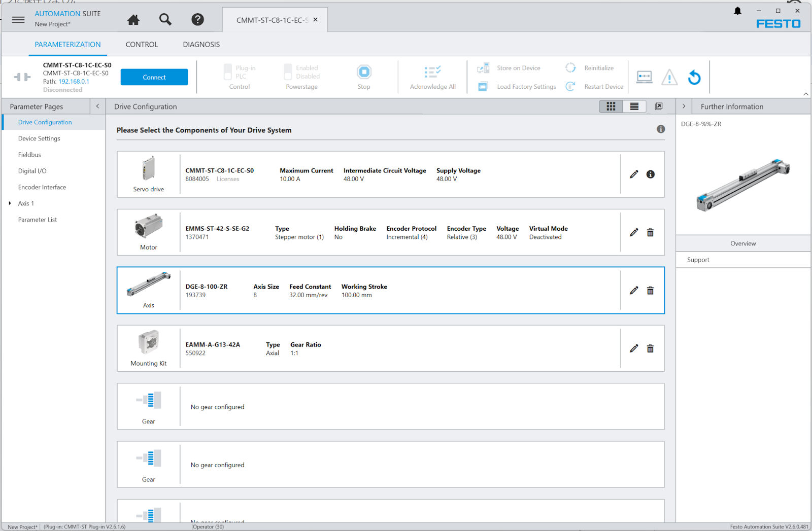Screen dimensions: 812x531
Task: Edit the Servo drive component
Action: (634, 174)
